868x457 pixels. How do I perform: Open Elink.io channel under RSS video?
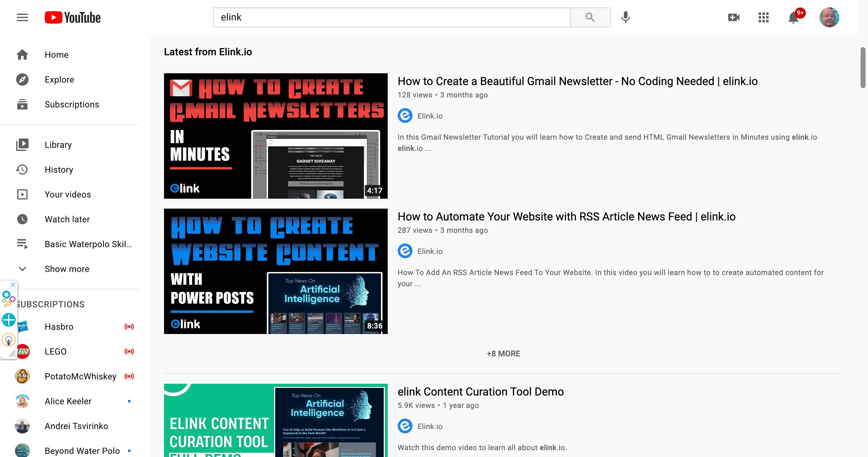[x=430, y=251]
